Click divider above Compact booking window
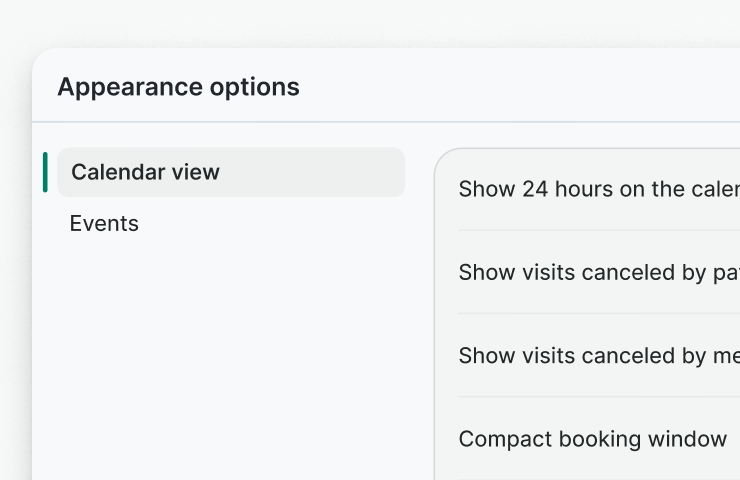Image resolution: width=740 pixels, height=480 pixels. pos(598,397)
